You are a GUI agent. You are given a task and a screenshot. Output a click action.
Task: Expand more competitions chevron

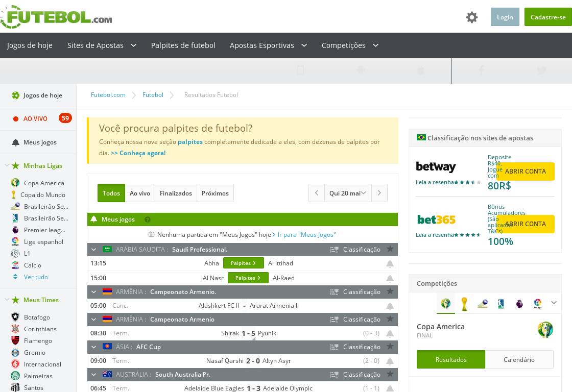[554, 303]
